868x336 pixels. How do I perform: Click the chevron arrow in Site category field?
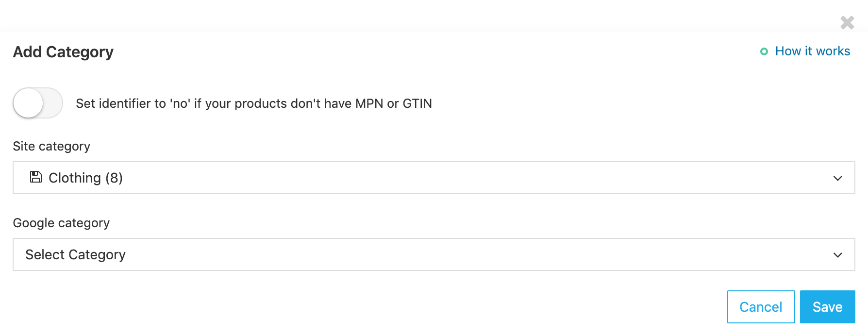tap(837, 178)
